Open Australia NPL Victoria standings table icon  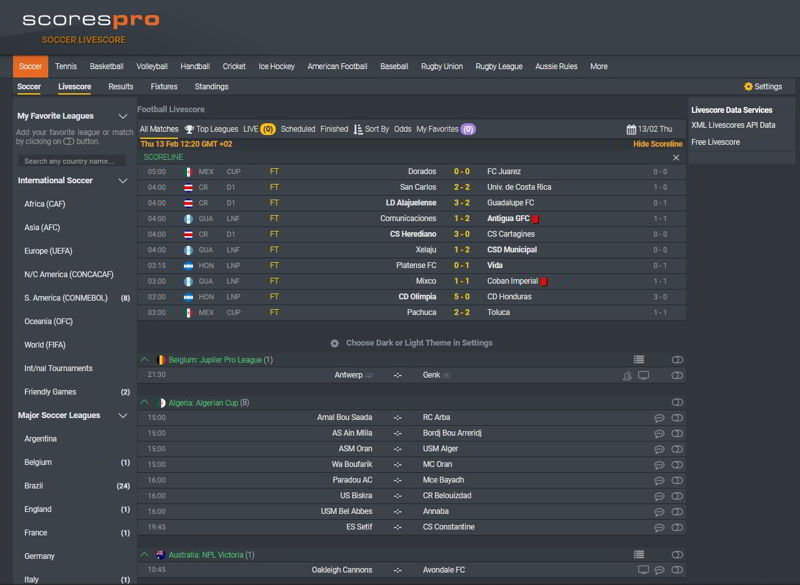(x=639, y=554)
